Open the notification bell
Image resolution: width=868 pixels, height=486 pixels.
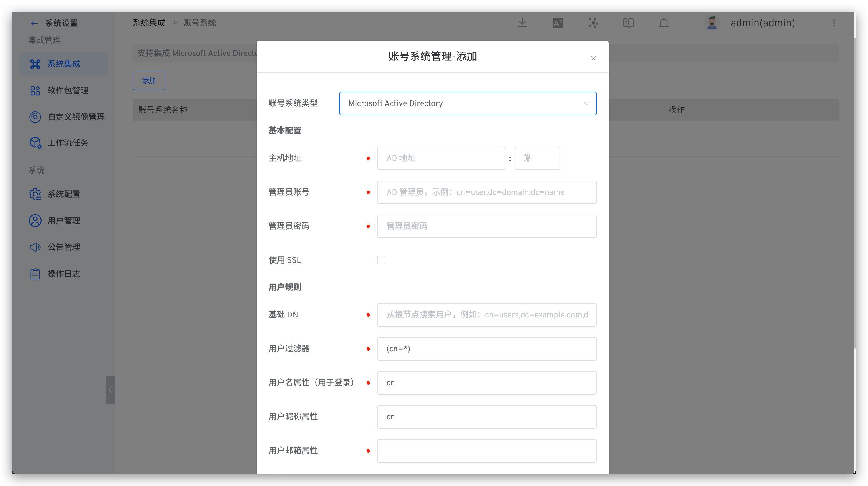pos(664,23)
